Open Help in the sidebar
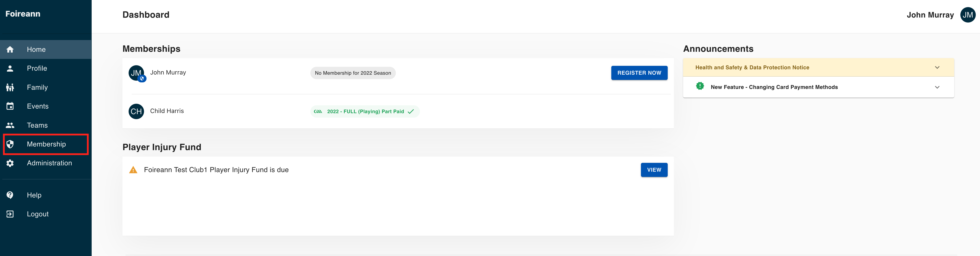 tap(46, 195)
